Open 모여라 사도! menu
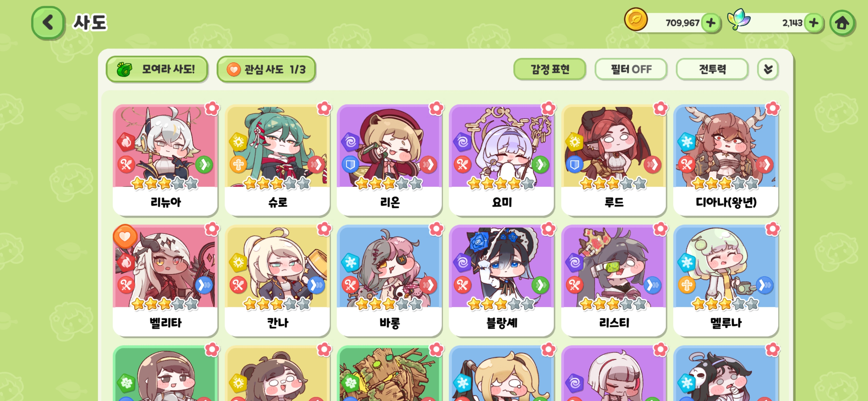 click(157, 69)
